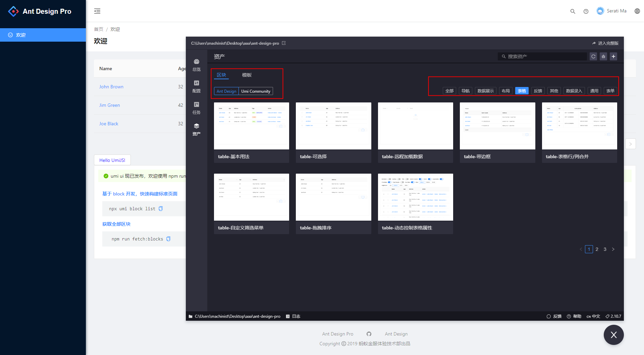Open the table-带边框 block thumbnail

(x=497, y=126)
